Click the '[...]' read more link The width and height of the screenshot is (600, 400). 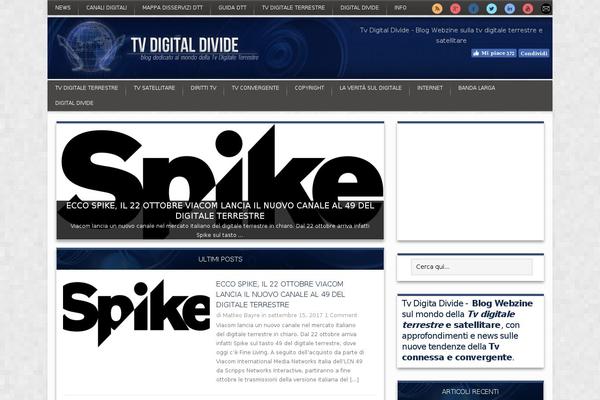[x=354, y=380]
